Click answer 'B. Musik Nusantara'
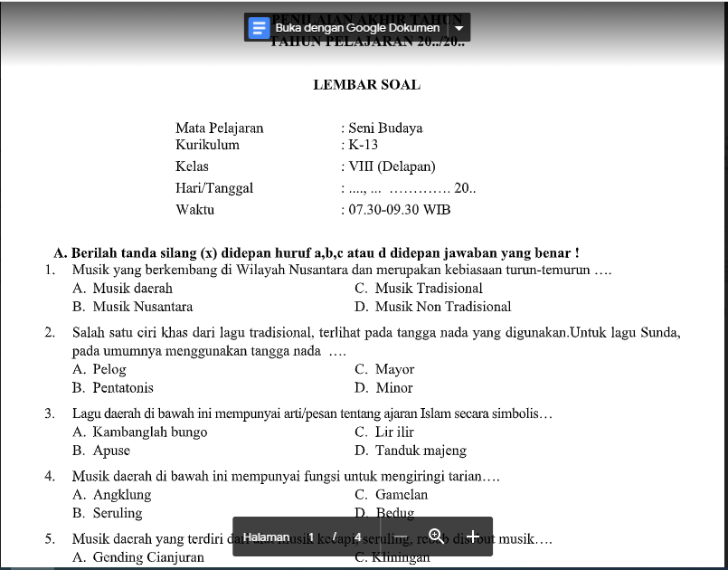 click(x=132, y=307)
